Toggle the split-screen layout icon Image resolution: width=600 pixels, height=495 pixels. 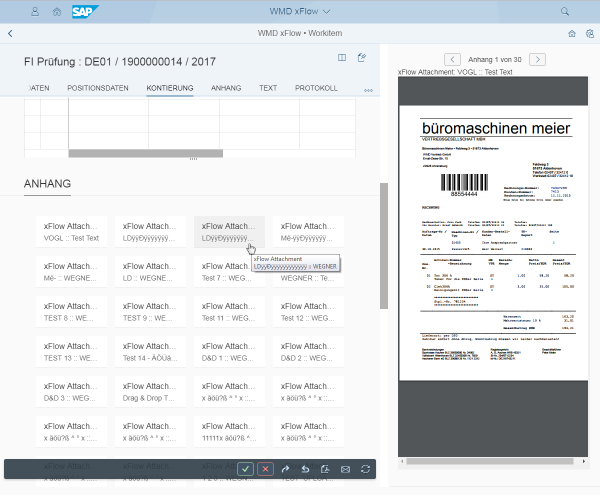pos(342,57)
